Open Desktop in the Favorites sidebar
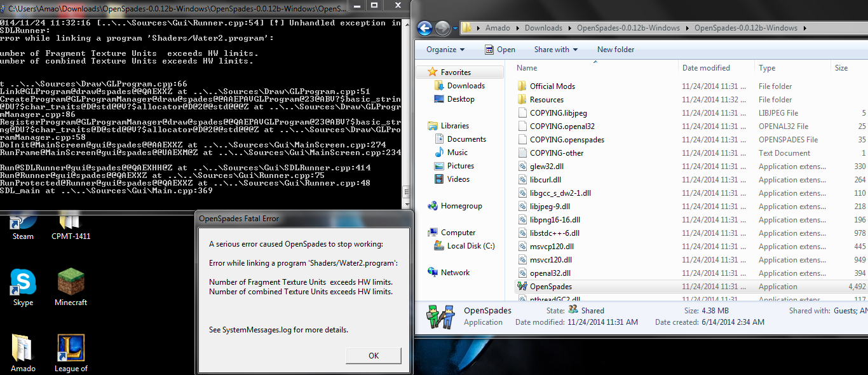Screen dimensions: 868x375 click(461, 99)
